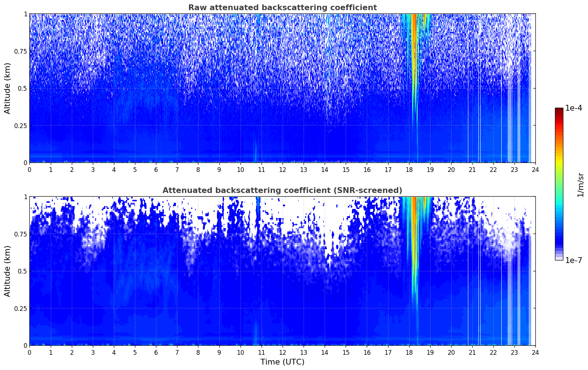Click the 'Attenuated backscattering coefficient (SNR-screened)' title
588x370 pixels.
point(282,190)
